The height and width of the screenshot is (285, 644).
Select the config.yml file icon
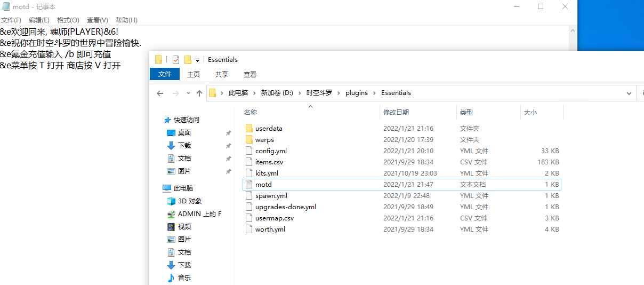click(x=249, y=151)
